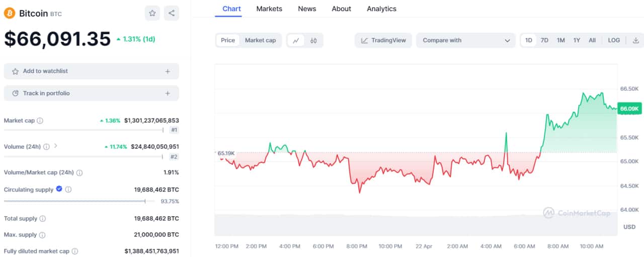The width and height of the screenshot is (644, 257).
Task: Click the Volume (24h) rank progress bar
Action: [x=84, y=157]
